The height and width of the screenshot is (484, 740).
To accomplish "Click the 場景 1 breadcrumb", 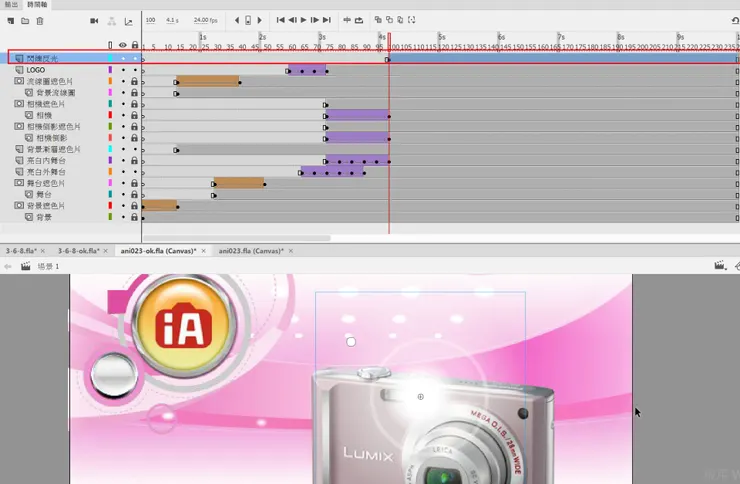I will click(x=49, y=267).
